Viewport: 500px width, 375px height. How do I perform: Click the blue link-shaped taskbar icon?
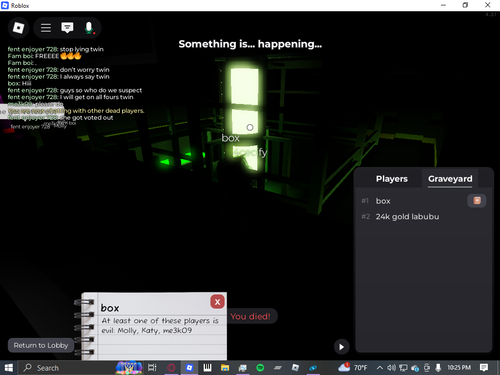tap(313, 368)
